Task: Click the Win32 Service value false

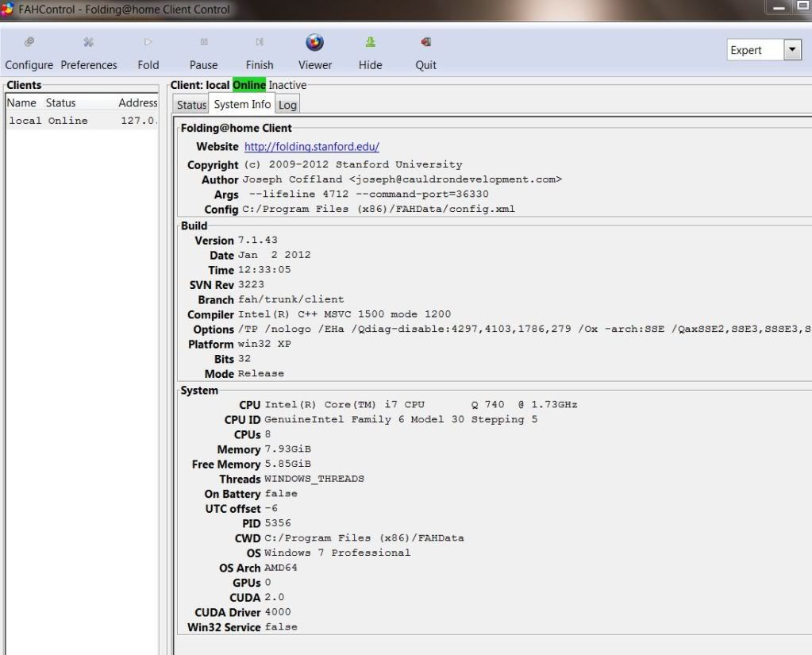Action: tap(281, 627)
